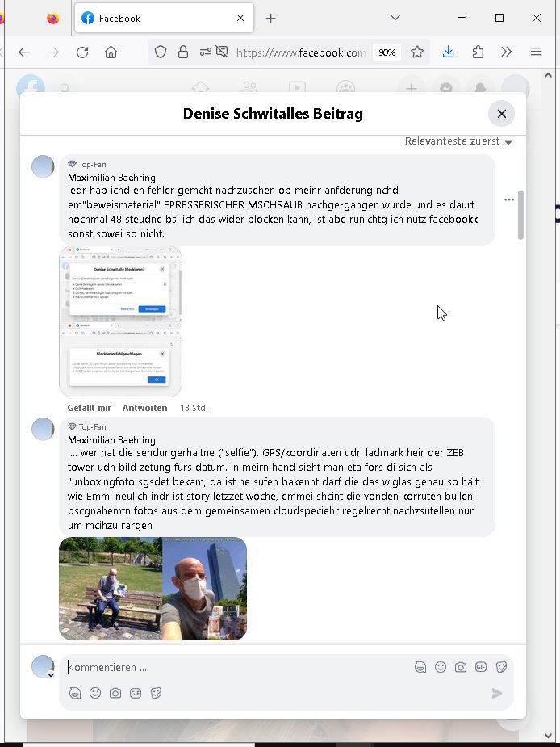Close the Denise Schwitalles Beitrag dialog

click(501, 114)
